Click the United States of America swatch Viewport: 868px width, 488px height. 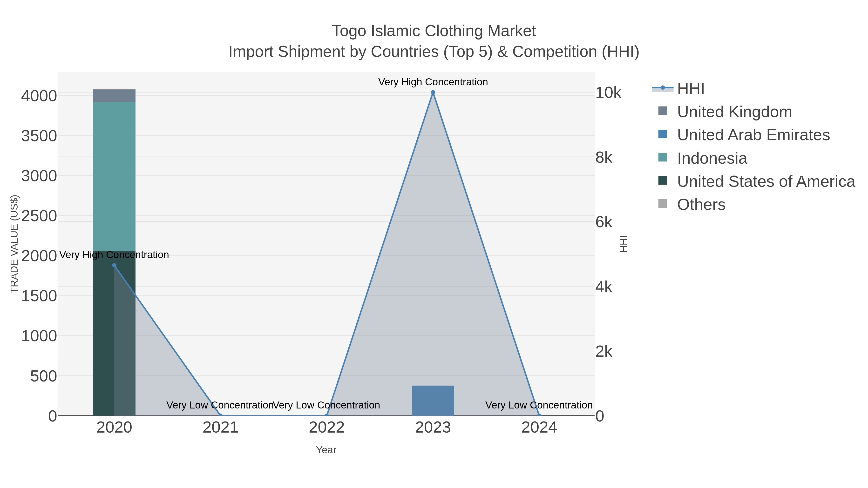[x=663, y=180]
